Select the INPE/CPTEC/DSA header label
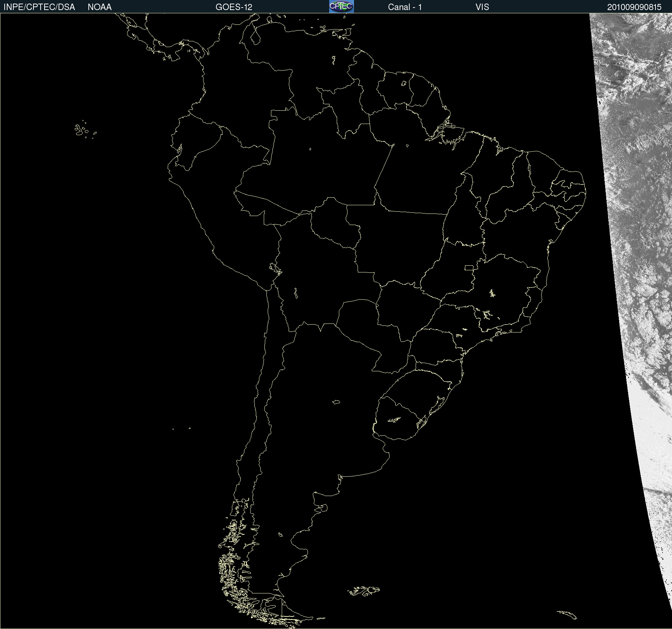The height and width of the screenshot is (629, 672). tap(39, 7)
